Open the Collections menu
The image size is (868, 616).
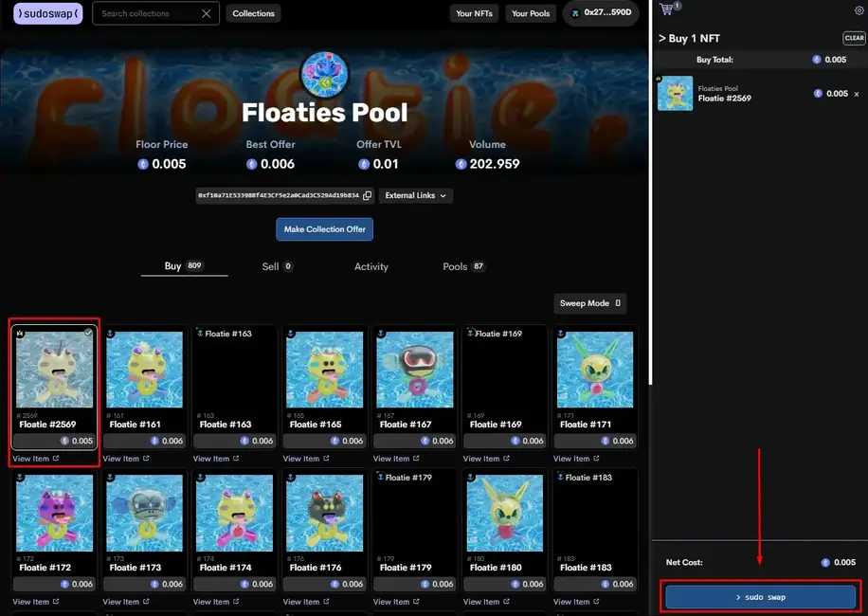tap(253, 13)
